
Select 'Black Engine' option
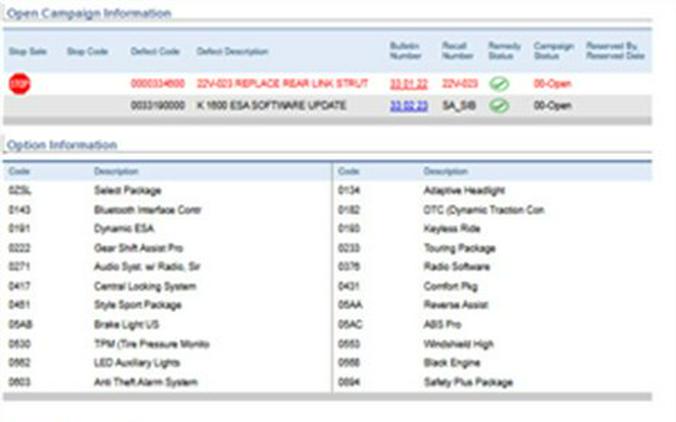pos(452,363)
